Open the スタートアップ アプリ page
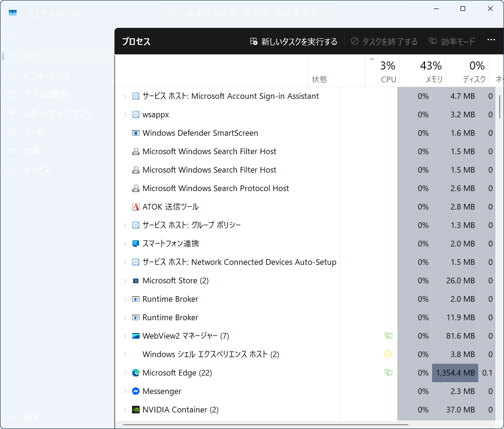This screenshot has width=504, height=429. click(57, 114)
